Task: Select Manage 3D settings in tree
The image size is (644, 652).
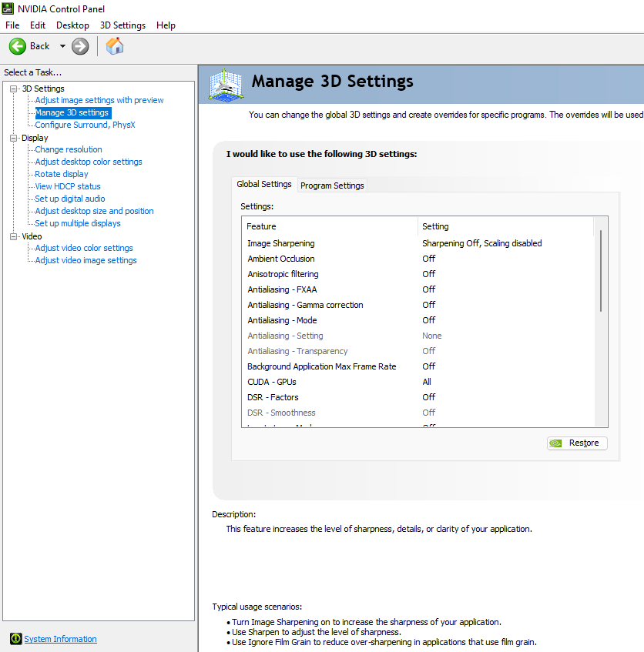Action: point(72,112)
